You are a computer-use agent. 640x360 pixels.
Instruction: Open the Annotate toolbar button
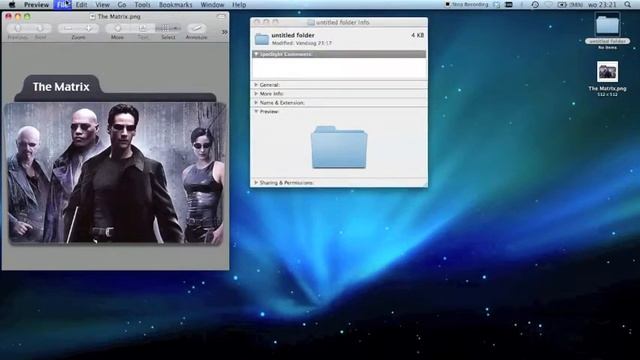coord(197,28)
